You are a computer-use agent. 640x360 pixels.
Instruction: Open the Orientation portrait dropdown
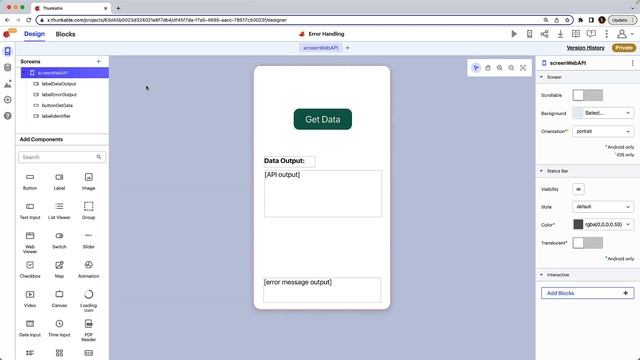pyautogui.click(x=603, y=131)
